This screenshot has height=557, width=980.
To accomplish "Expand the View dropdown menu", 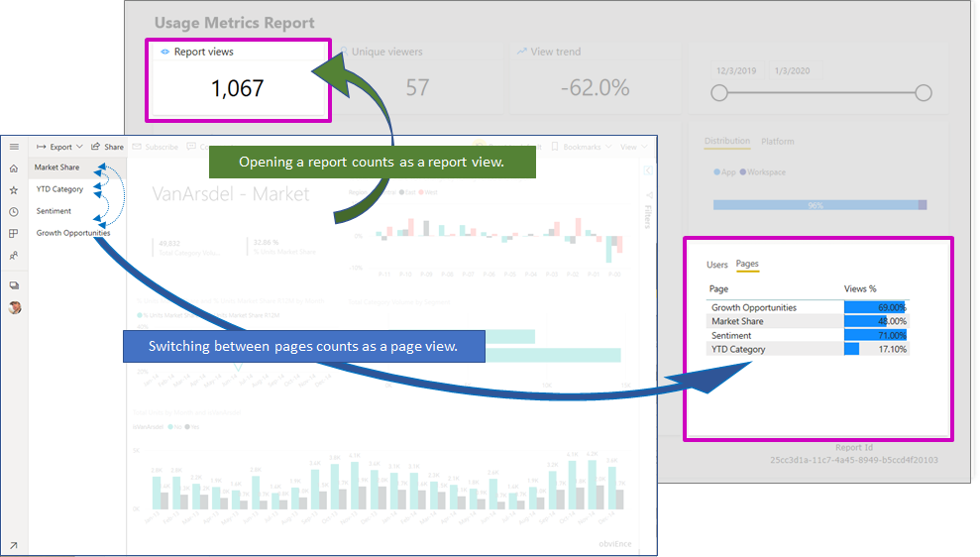I will (x=634, y=147).
